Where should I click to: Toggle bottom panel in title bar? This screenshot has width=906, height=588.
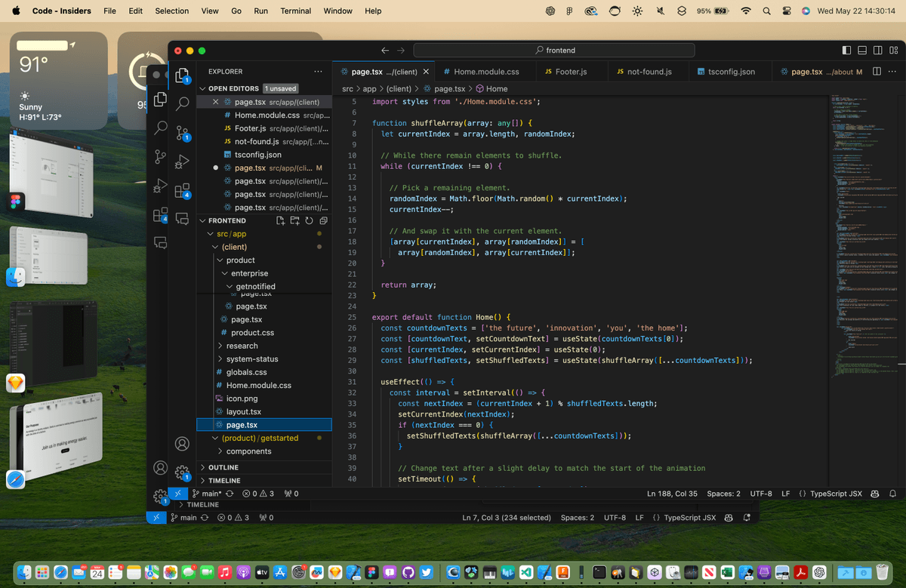pos(862,51)
